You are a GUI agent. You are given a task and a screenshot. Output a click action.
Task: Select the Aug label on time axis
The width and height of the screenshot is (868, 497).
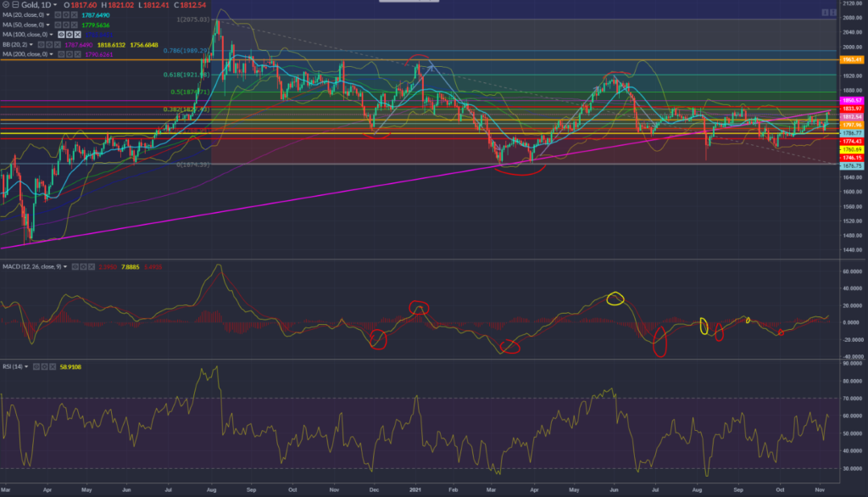point(210,491)
